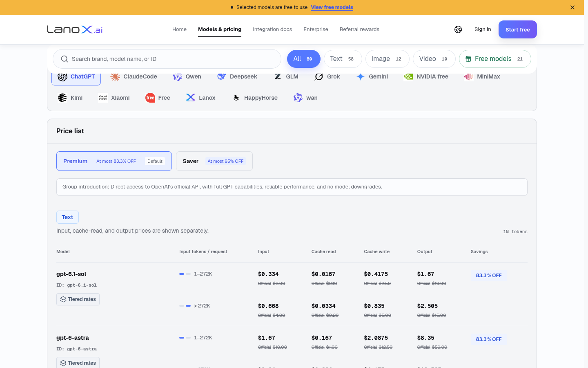This screenshot has height=368, width=588.
Task: Filter models by All 80
Action: point(304,59)
